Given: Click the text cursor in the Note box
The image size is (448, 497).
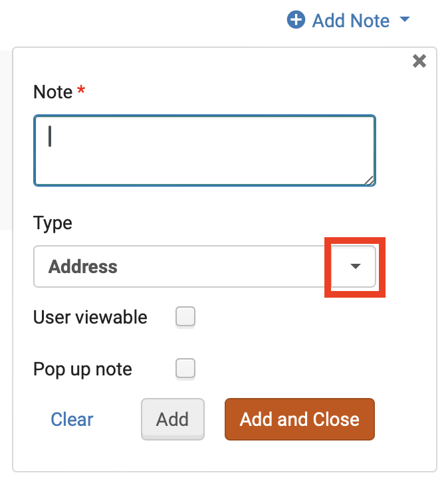Looking at the screenshot, I should click(x=51, y=136).
